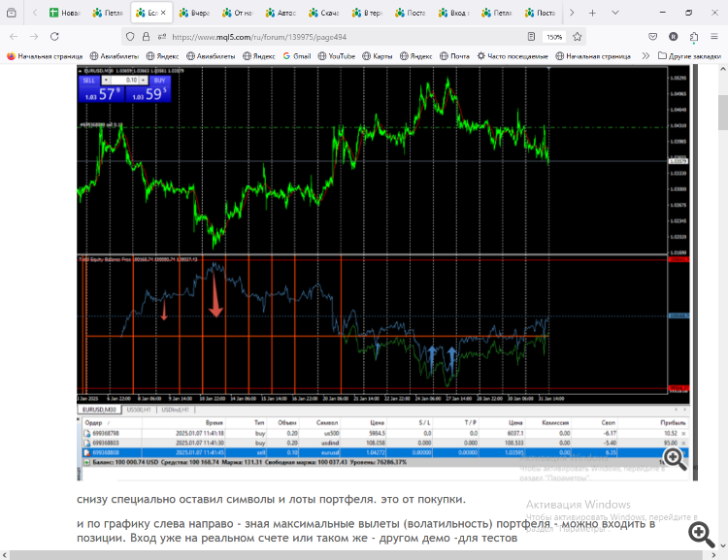
Task: Switch to the Вчера tab
Action: [194, 13]
